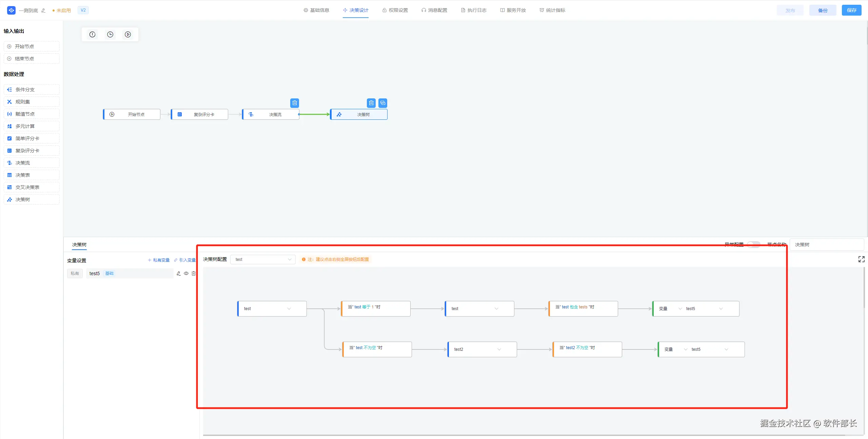Click the 私有变量 add link
868x439 pixels.
[159, 260]
